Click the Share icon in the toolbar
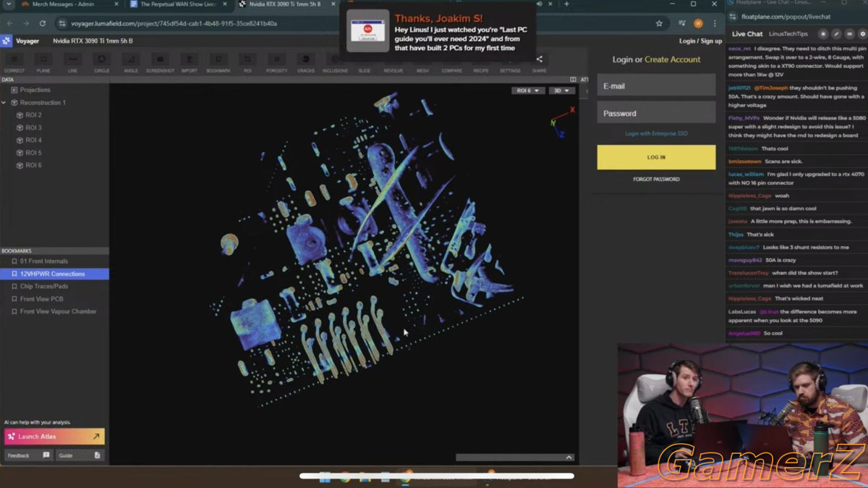This screenshot has width=868, height=488. (539, 61)
